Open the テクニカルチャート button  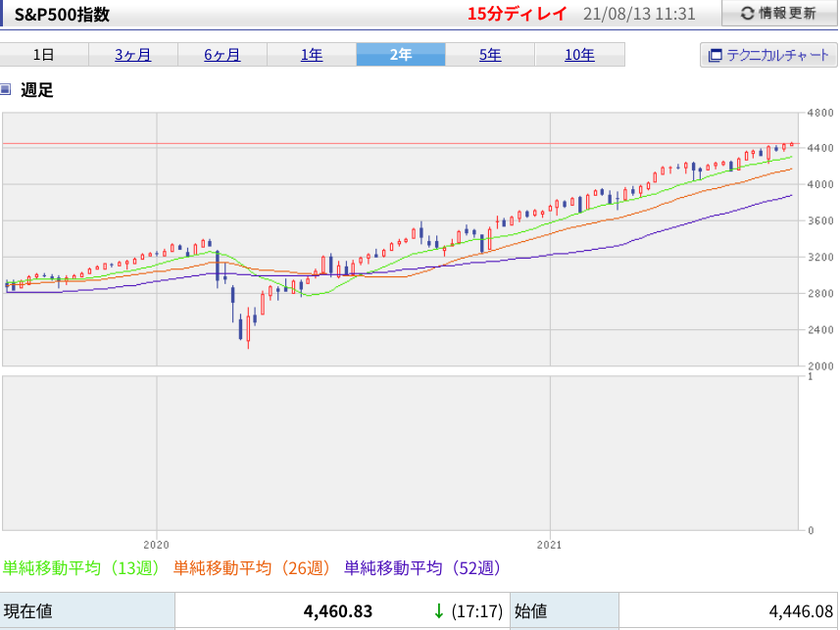(x=768, y=55)
